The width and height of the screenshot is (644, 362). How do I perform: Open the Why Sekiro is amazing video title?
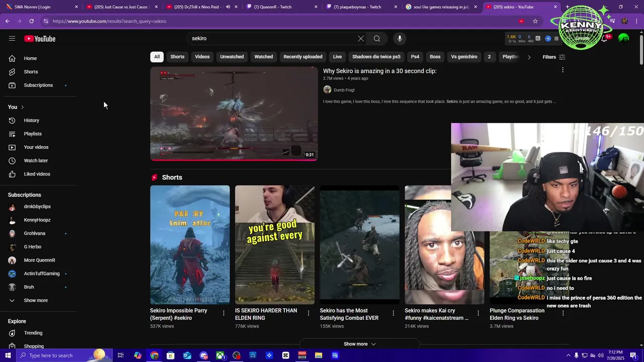point(380,71)
